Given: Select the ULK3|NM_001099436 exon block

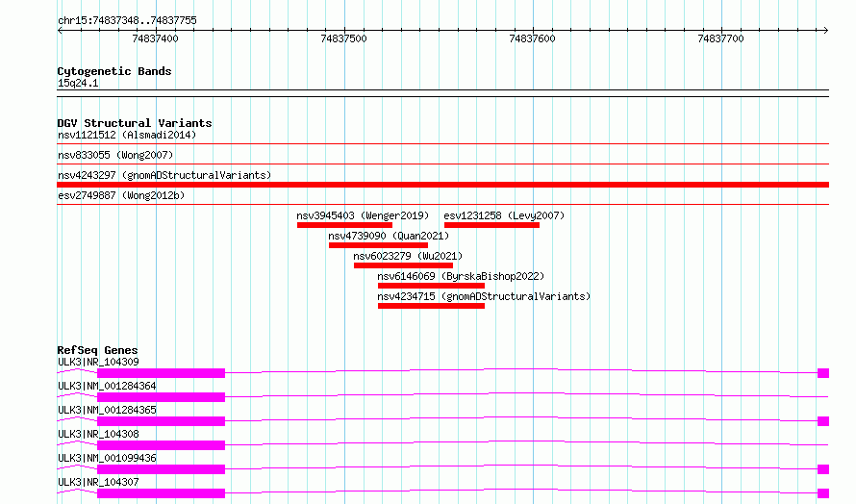Looking at the screenshot, I should tap(161, 469).
